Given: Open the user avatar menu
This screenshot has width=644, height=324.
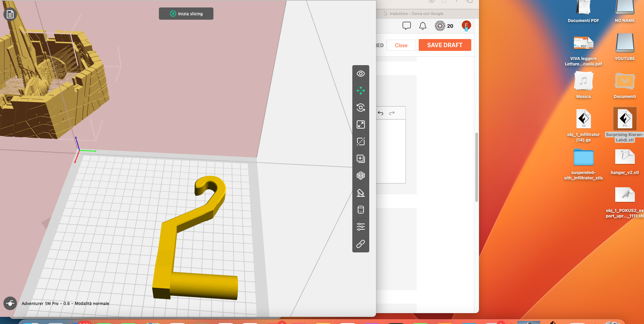Looking at the screenshot, I should (466, 25).
